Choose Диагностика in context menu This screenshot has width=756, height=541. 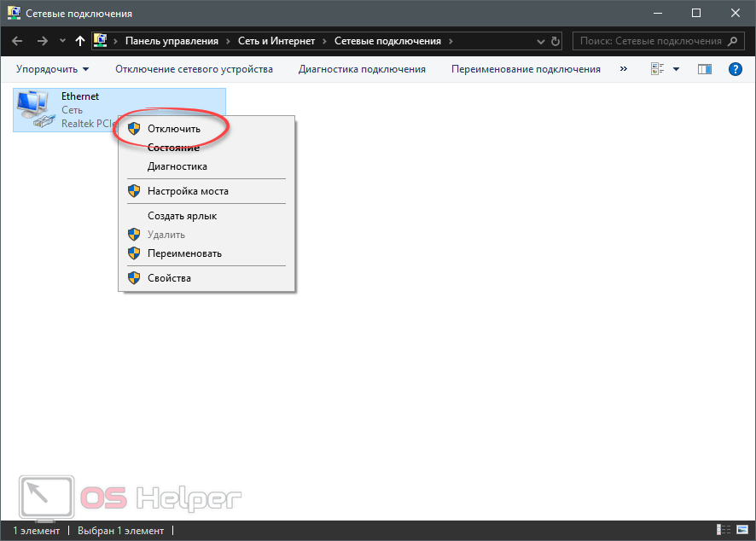pyautogui.click(x=206, y=166)
